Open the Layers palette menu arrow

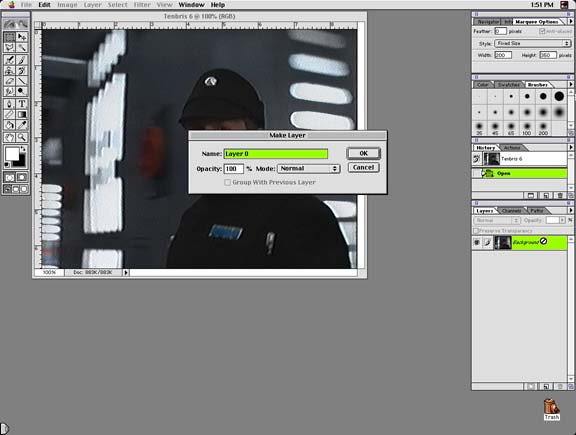tap(571, 211)
